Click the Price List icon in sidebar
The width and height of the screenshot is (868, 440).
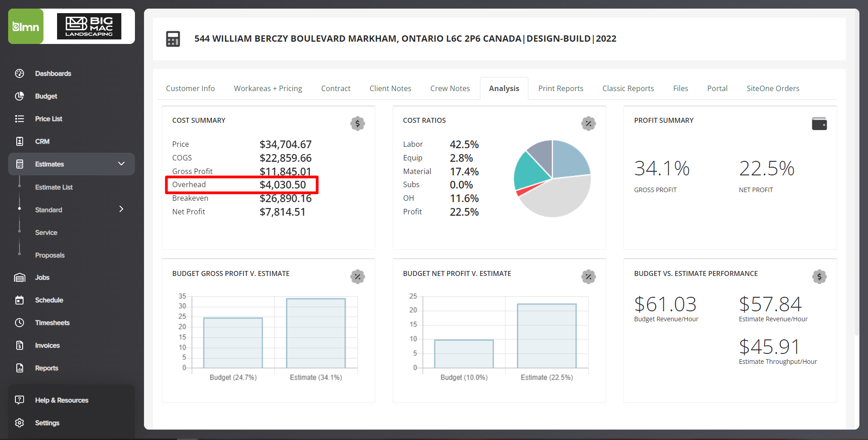point(19,119)
